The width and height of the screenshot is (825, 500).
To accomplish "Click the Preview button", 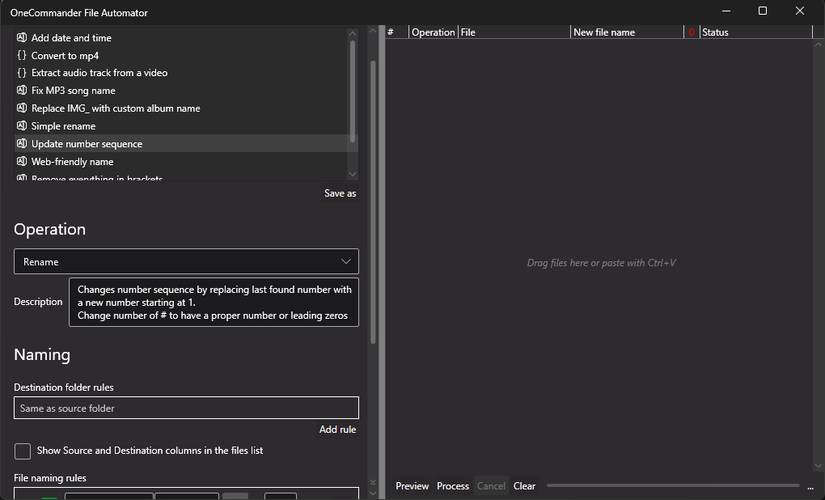I will tap(412, 486).
